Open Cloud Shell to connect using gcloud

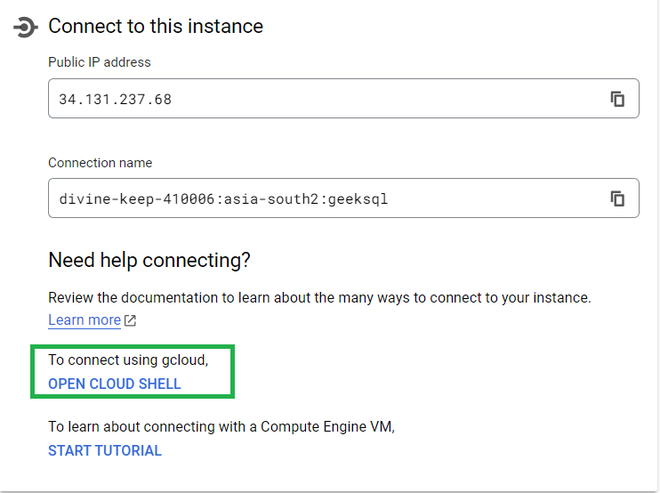pyautogui.click(x=115, y=384)
